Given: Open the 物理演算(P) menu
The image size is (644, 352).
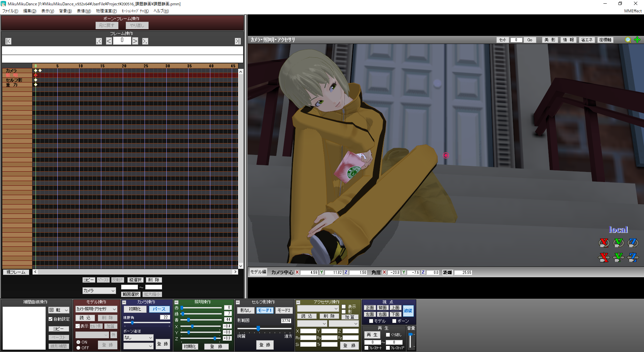Looking at the screenshot, I should pos(106,11).
